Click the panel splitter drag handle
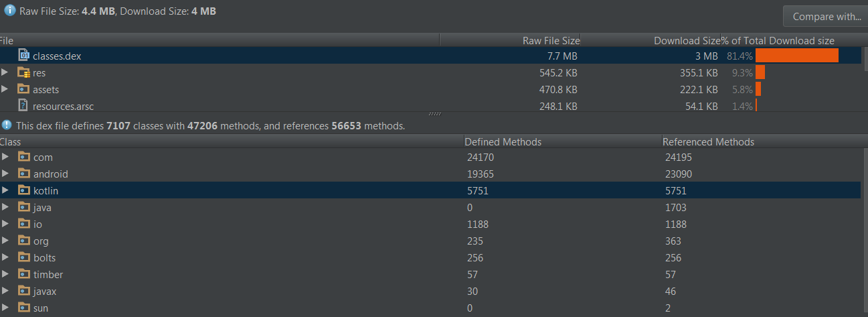 point(434,114)
